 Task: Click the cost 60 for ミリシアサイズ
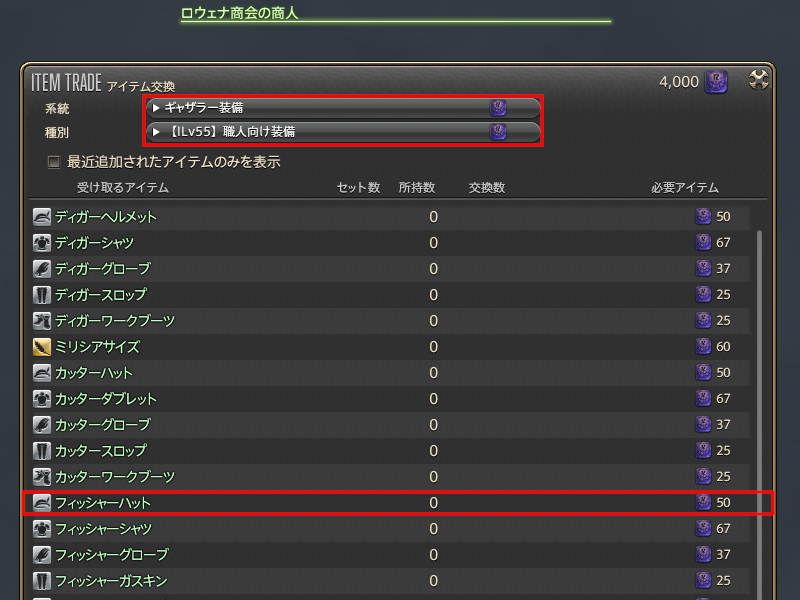723,346
